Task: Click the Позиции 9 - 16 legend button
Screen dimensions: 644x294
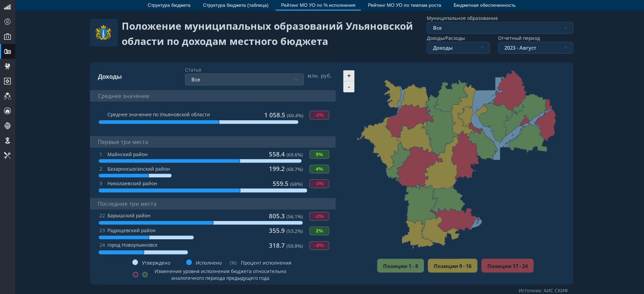Action: [x=452, y=266]
